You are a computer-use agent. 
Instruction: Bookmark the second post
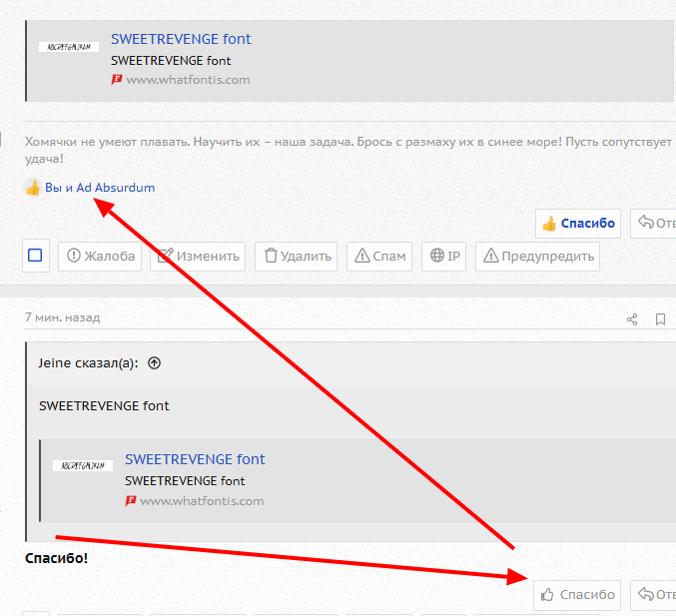660,319
